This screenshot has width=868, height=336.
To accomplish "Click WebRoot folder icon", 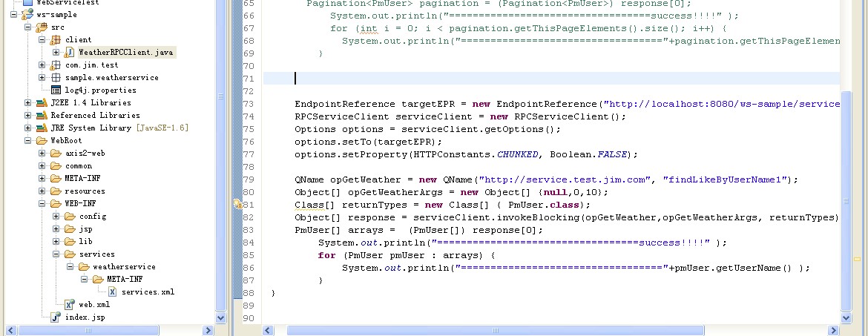I will [x=41, y=141].
